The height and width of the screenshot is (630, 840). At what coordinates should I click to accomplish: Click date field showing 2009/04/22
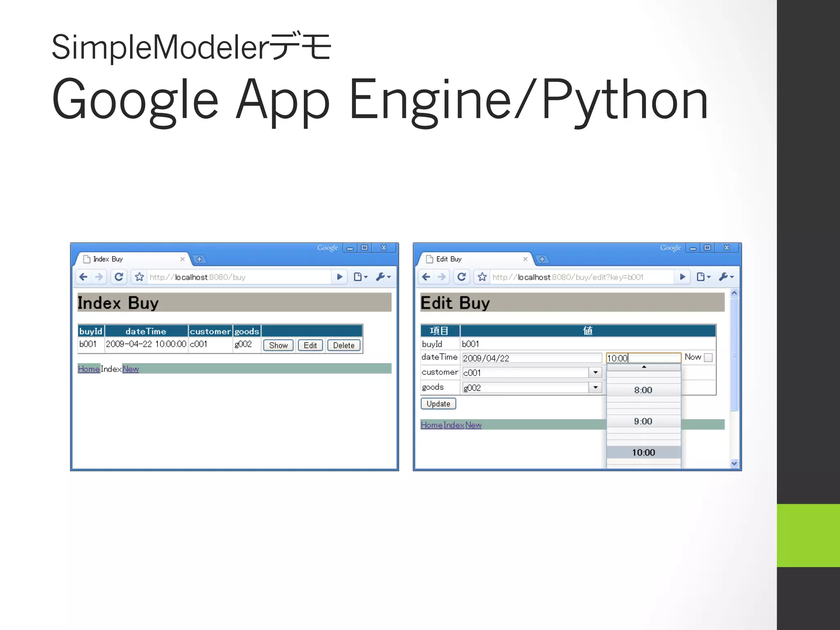532,358
